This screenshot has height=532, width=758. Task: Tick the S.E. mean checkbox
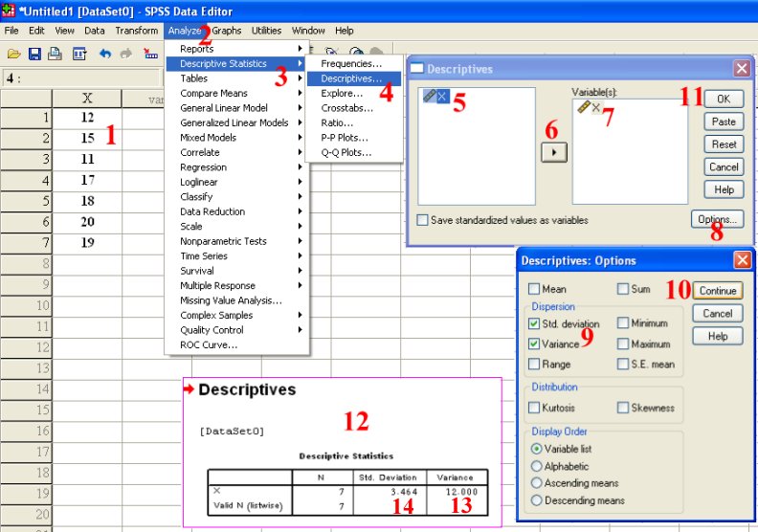pos(623,364)
